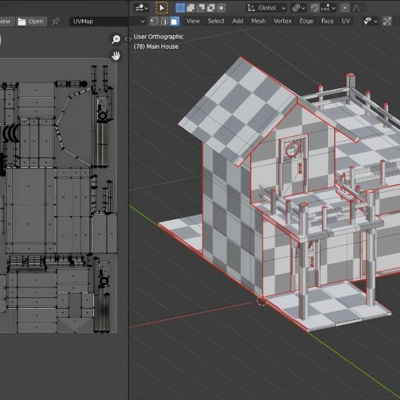Open the snapping options dropdown

[x=328, y=8]
